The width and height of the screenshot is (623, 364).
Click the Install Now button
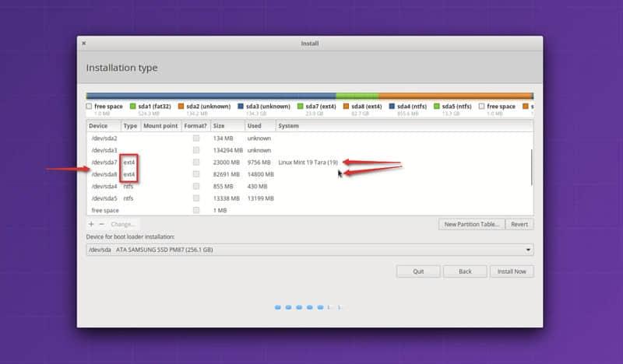coord(512,271)
